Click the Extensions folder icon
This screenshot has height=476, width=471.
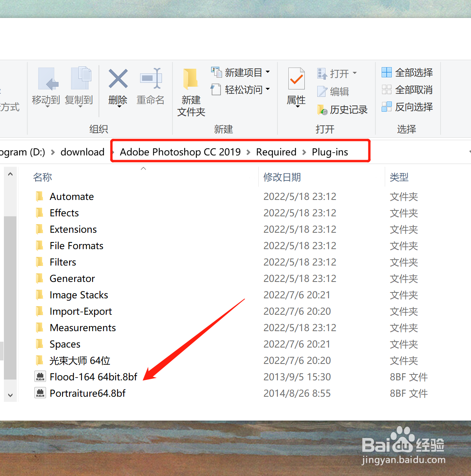tap(39, 229)
